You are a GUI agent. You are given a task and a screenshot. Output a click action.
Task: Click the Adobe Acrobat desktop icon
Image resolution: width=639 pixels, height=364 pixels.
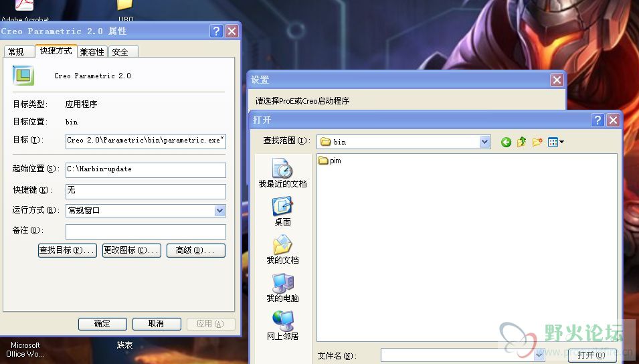tap(25, 11)
